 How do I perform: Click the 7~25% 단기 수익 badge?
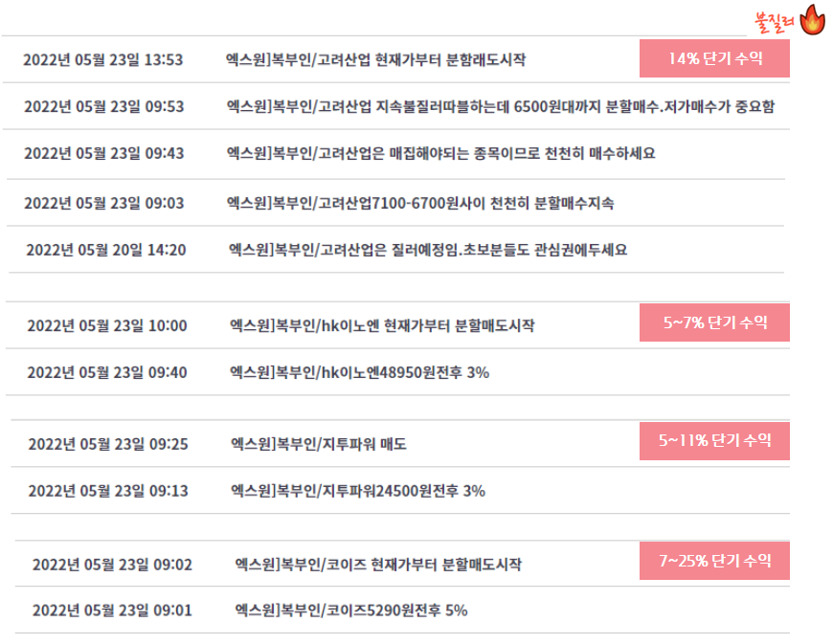pyautogui.click(x=714, y=561)
